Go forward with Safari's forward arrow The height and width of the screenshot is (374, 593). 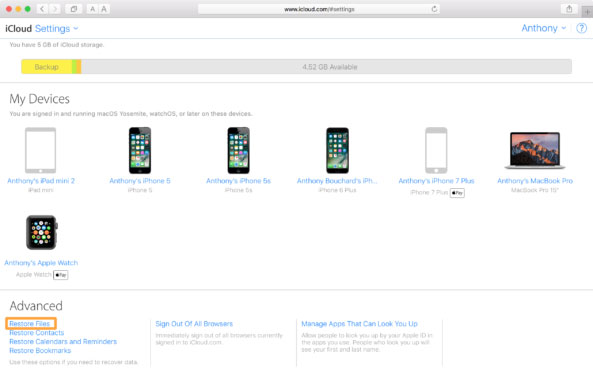click(55, 9)
